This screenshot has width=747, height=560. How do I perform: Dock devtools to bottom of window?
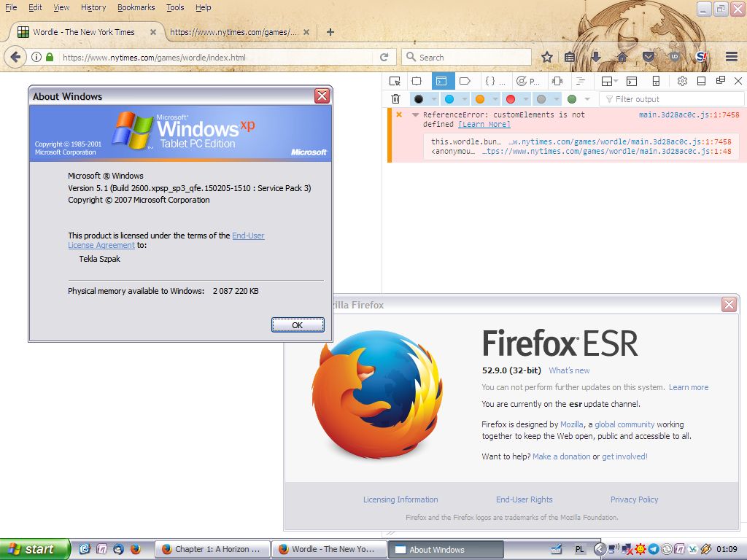pyautogui.click(x=701, y=81)
